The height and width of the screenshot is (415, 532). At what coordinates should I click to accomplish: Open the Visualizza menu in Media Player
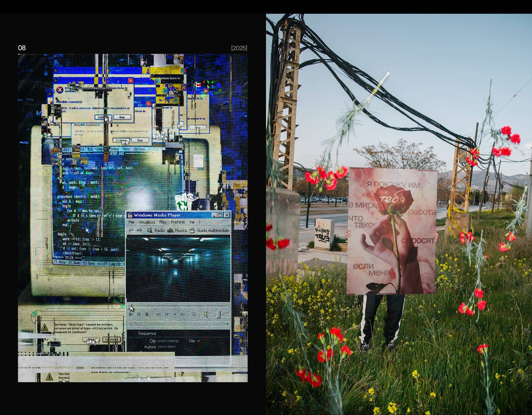tap(147, 222)
